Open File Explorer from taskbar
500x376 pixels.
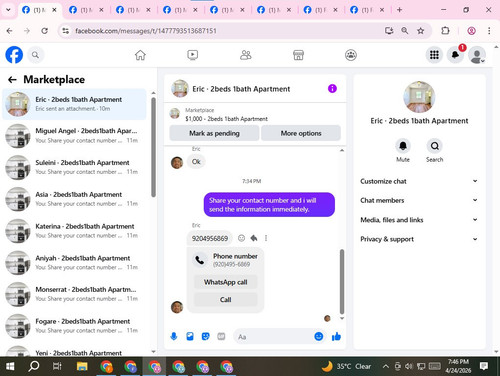click(82, 366)
